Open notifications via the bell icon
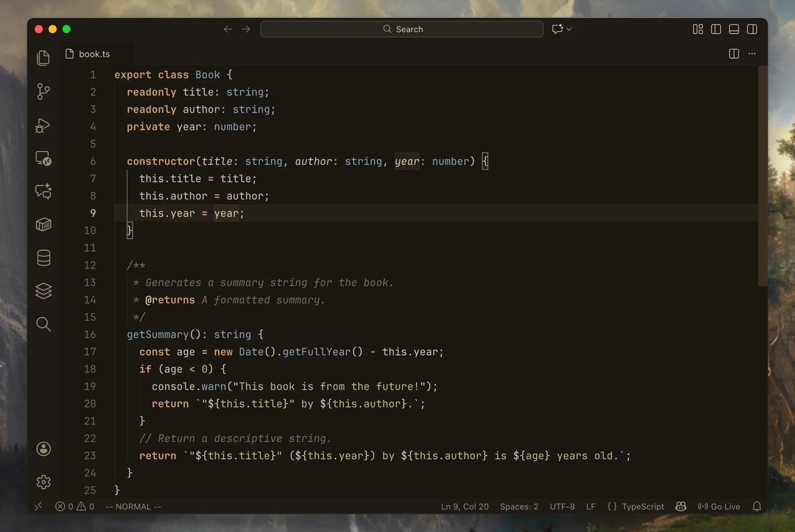The height and width of the screenshot is (532, 795). click(x=757, y=506)
